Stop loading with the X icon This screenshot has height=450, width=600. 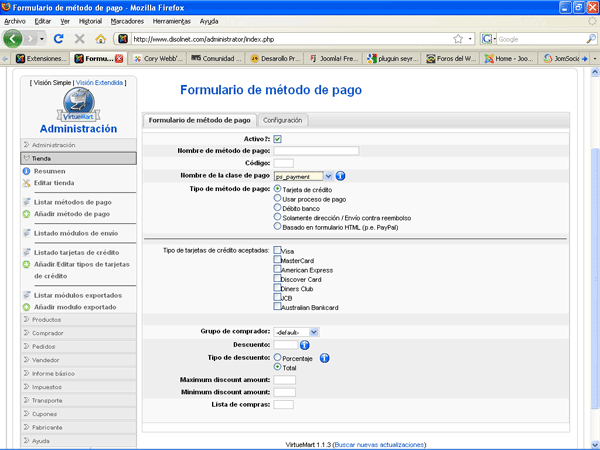(80, 39)
